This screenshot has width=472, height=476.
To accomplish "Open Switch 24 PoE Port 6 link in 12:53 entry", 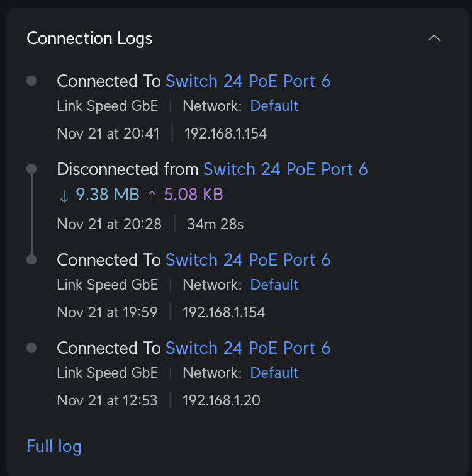I will [247, 348].
